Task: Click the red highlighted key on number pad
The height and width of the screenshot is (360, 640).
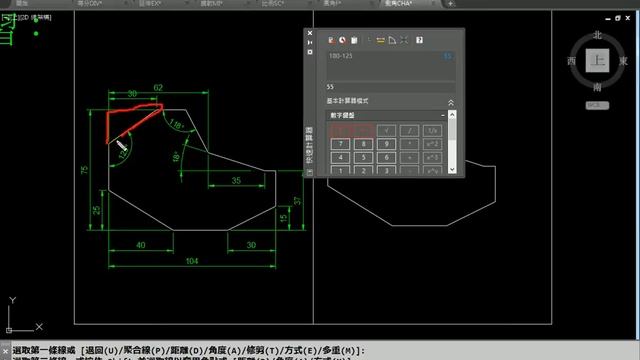Action: (x=351, y=131)
